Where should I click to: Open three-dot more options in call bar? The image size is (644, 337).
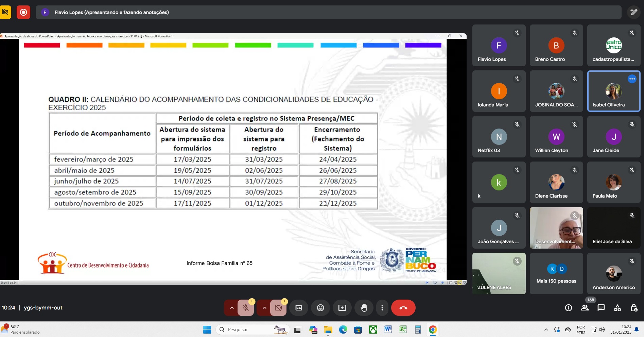tap(382, 308)
